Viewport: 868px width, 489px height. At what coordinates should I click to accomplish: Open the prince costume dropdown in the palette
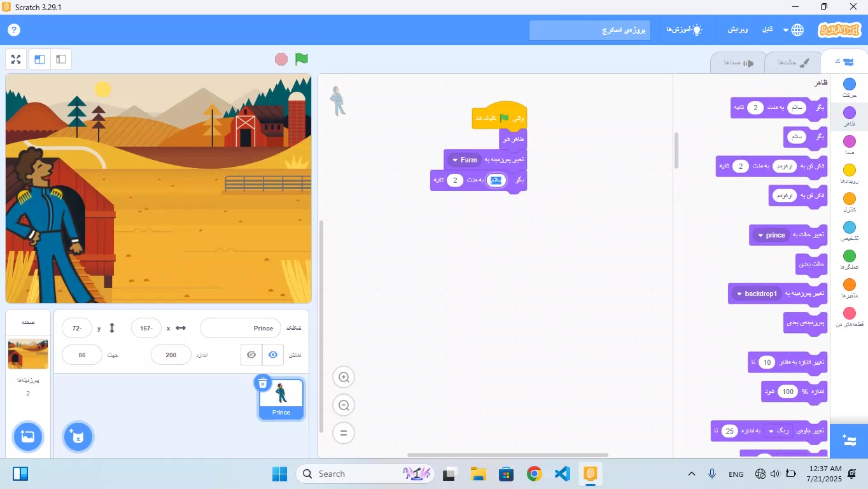771,235
